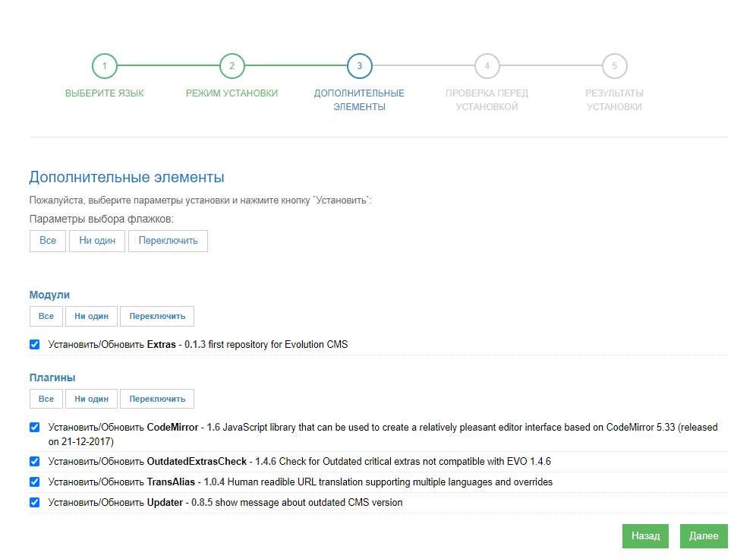Select all plugins with 'Все' under Плагины
Screen dimensions: 756x559
[x=46, y=399]
